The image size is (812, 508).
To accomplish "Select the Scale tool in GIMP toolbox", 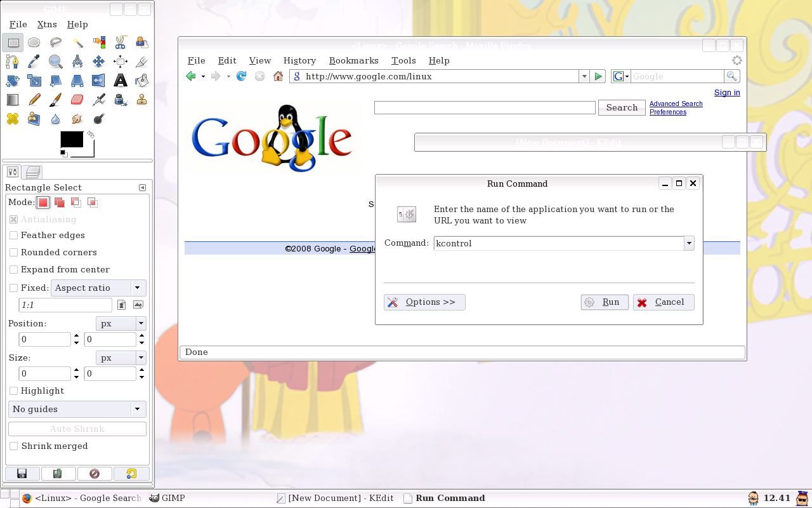I will pos(34,81).
